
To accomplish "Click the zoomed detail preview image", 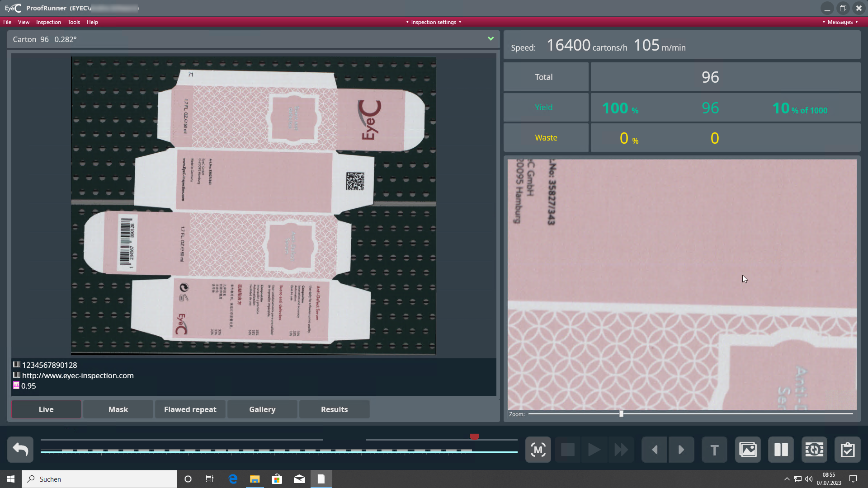I will click(682, 284).
